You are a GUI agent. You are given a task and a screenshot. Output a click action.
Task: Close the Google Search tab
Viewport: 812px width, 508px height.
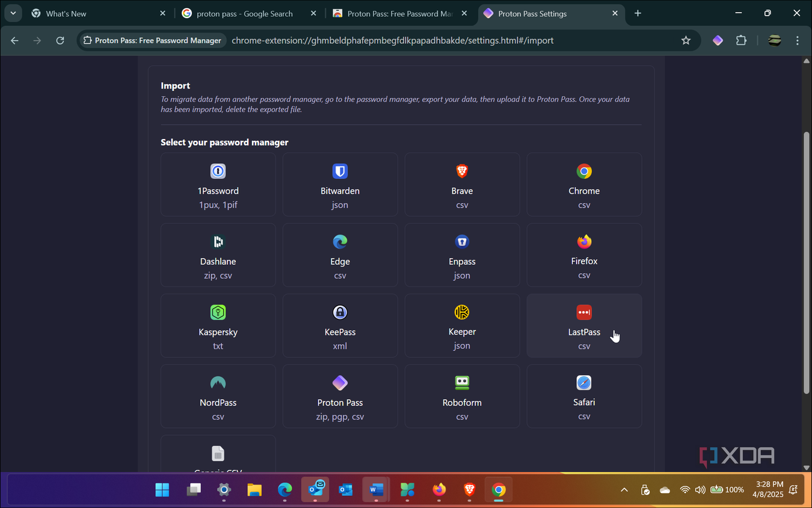[313, 13]
